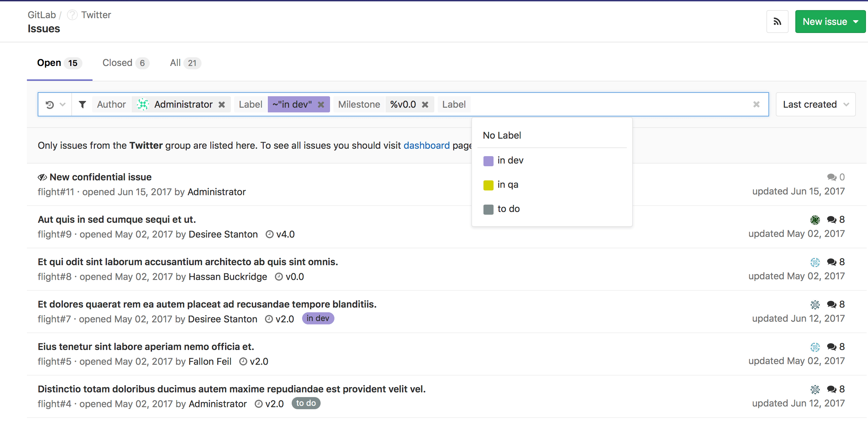Select the 'in dev' label option
The width and height of the screenshot is (868, 424).
[x=510, y=160]
